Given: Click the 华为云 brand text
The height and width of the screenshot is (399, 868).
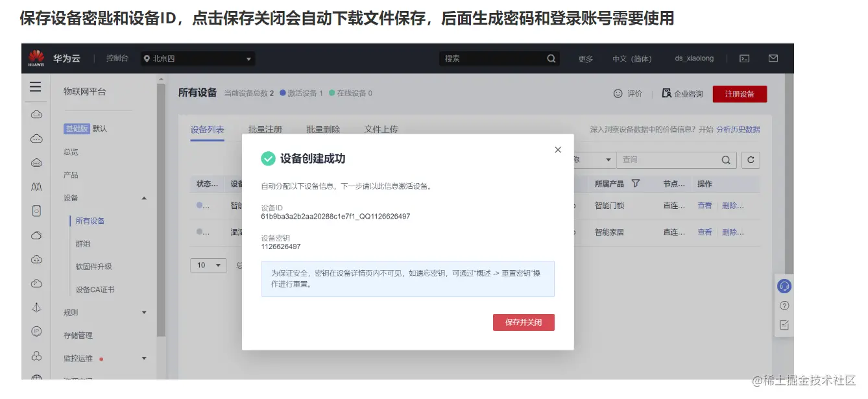Looking at the screenshot, I should 67,58.
